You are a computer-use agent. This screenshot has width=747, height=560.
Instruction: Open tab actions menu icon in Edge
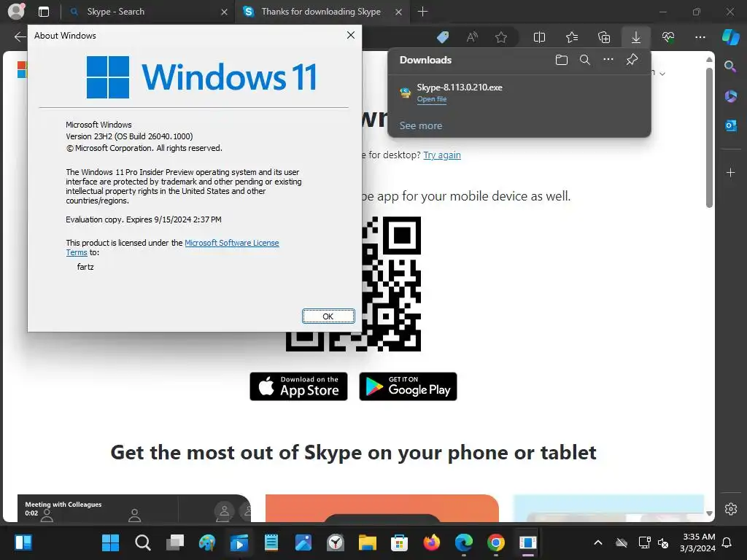[x=43, y=12]
